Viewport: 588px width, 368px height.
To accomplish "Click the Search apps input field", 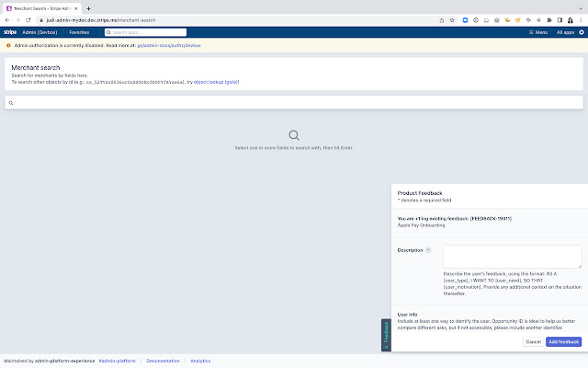I will pyautogui.click(x=145, y=32).
